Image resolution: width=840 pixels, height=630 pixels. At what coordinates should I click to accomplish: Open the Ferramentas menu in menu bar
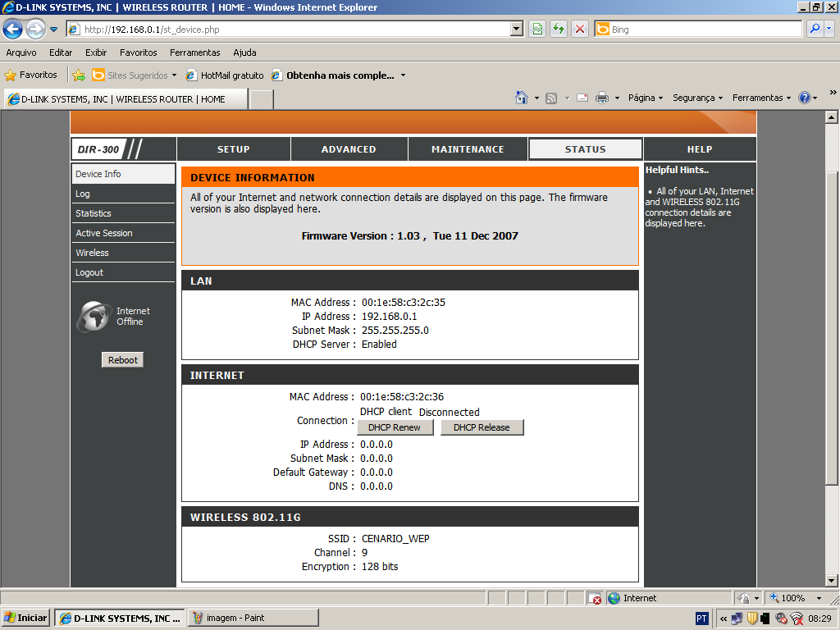[x=195, y=52]
